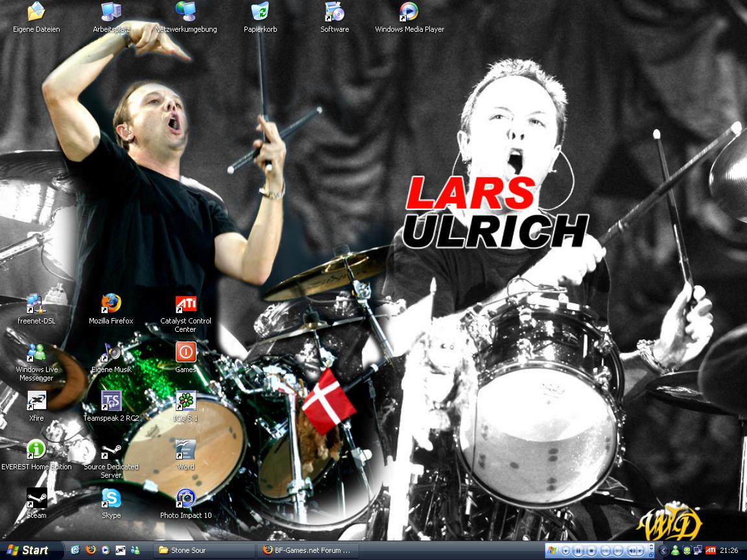Open the Eigene Dateien desktop folder
747x560 pixels.
[36, 17]
